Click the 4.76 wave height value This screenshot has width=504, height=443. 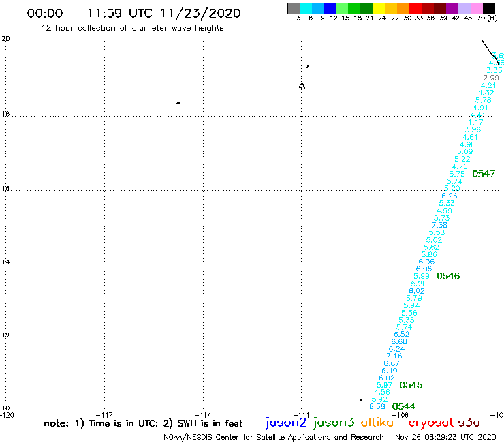(460, 167)
